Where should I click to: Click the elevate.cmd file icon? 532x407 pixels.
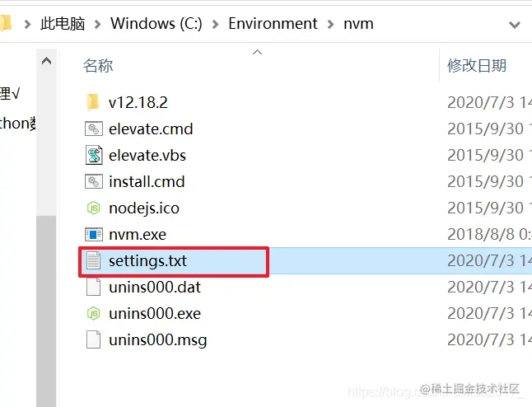(93, 129)
